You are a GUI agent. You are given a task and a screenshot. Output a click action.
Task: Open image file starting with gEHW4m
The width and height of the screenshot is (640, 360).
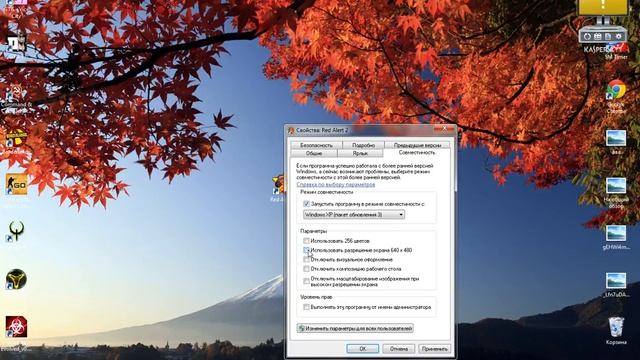click(x=616, y=233)
